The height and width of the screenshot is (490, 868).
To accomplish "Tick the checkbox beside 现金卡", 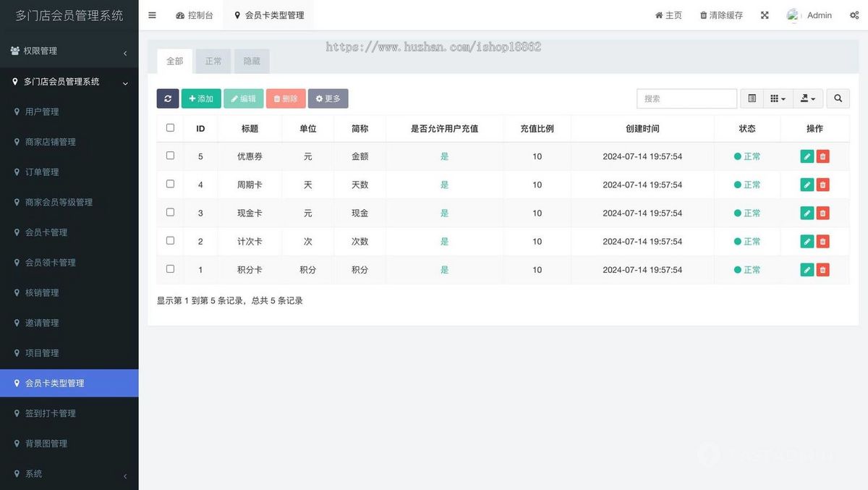I will (x=171, y=213).
